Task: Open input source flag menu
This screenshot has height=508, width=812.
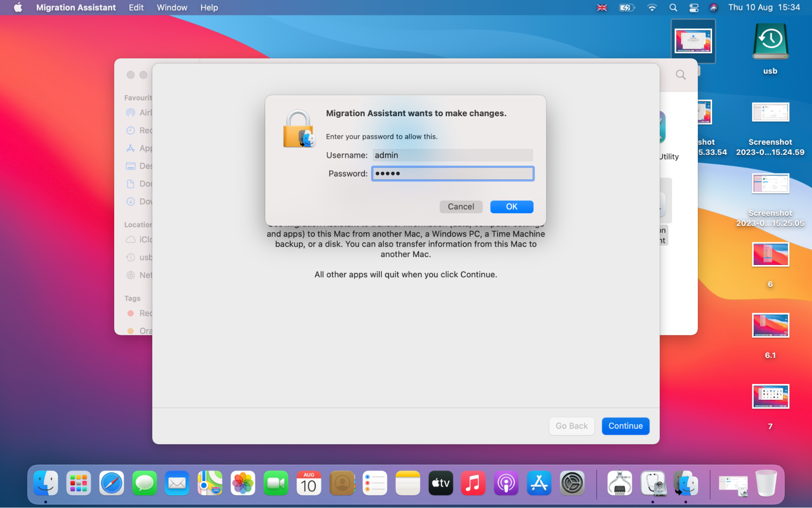Action: [602, 7]
